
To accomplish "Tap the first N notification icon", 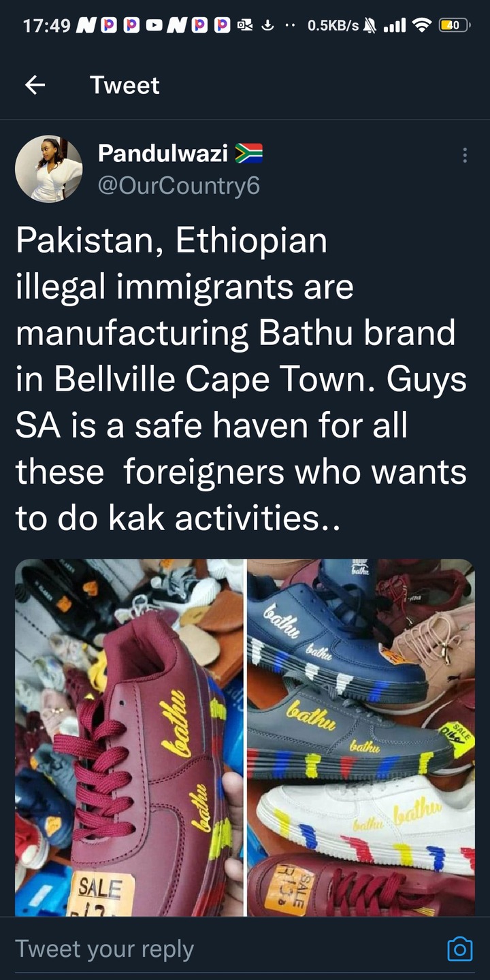I will [x=86, y=26].
